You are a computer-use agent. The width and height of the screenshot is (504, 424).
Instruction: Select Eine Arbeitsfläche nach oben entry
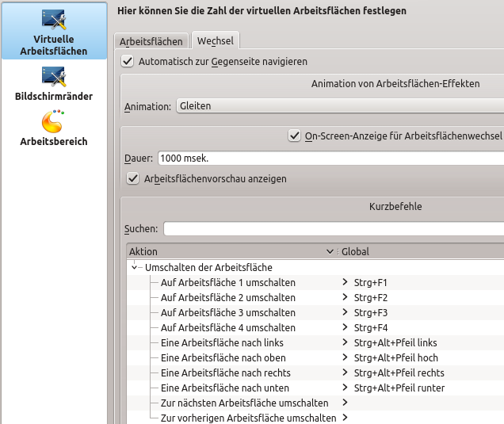coord(222,357)
